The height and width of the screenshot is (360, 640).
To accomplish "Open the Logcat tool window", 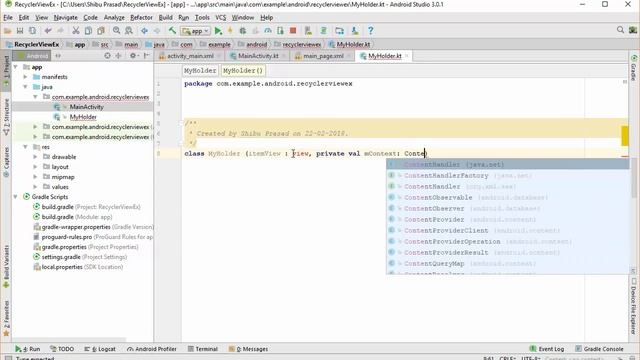I will [x=100, y=349].
